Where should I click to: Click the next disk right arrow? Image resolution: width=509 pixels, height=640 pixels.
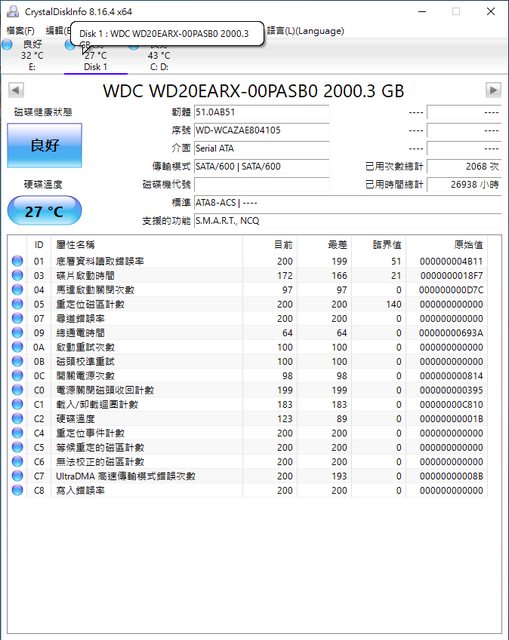click(x=493, y=90)
